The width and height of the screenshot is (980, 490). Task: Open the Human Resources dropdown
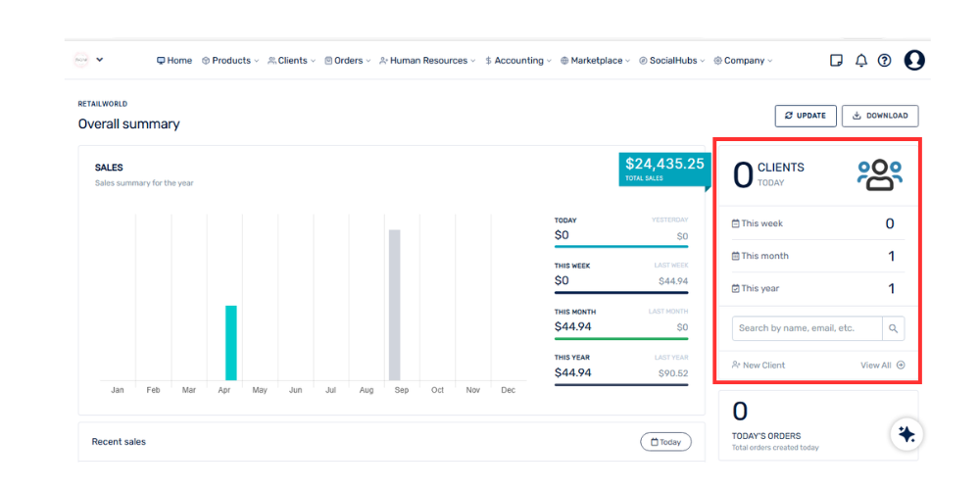tap(427, 61)
